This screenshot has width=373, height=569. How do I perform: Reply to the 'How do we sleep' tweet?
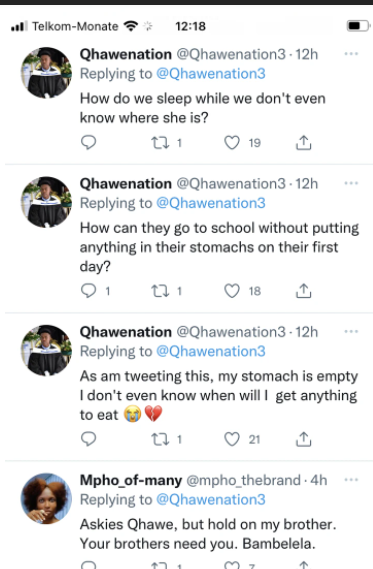(x=88, y=142)
